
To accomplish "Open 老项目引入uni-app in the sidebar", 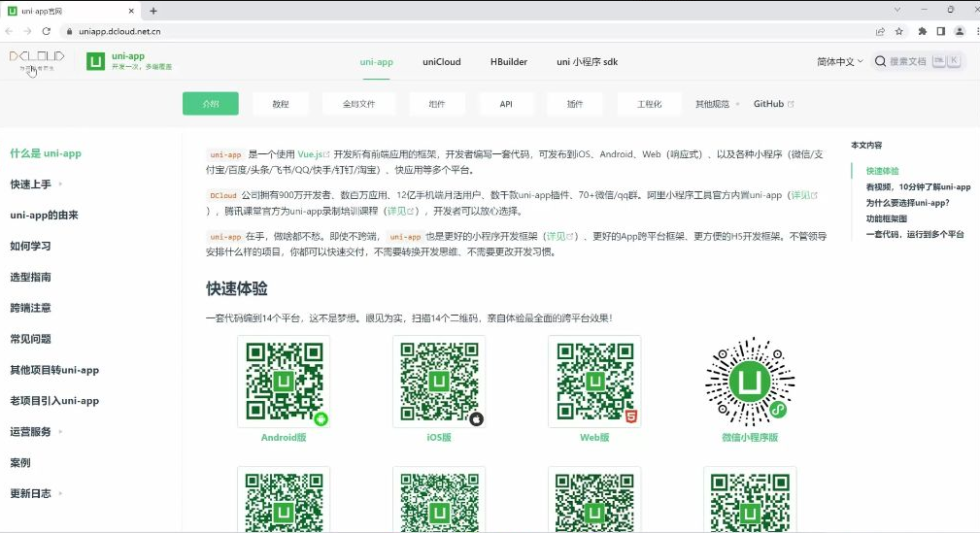I will 54,401.
